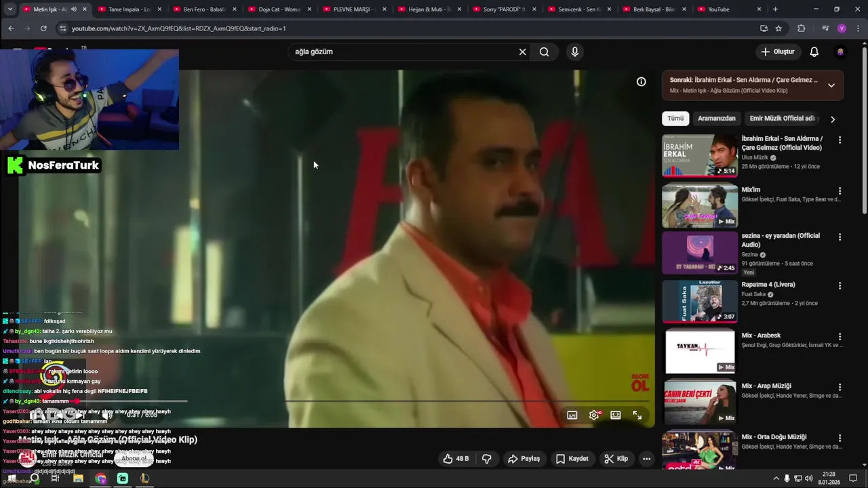Screen dimensions: 868x488
Task: Open the Chrome three-dot menu
Action: 858,28
